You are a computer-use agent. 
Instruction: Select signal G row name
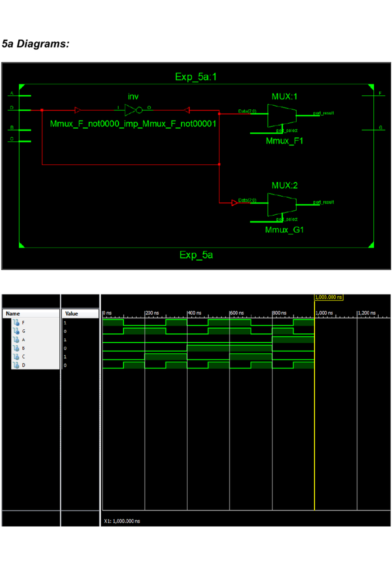[x=23, y=331]
